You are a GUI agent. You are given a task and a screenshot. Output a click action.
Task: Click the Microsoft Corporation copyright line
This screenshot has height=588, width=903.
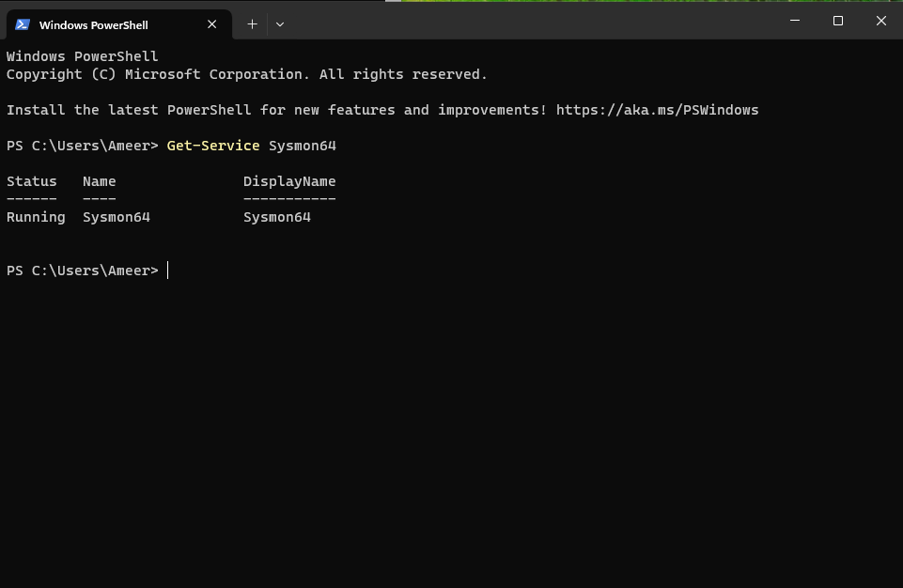coord(246,74)
